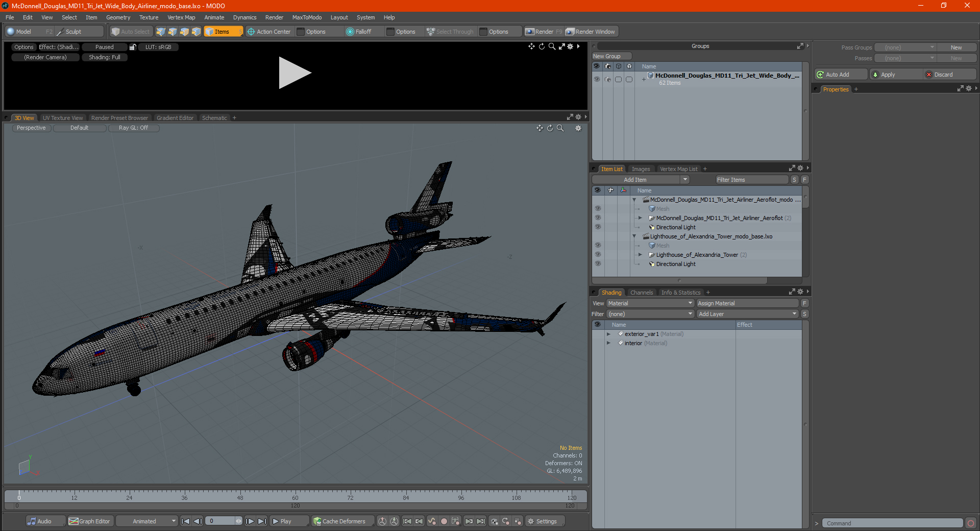Click the New Group button
The image size is (980, 531).
(x=611, y=56)
